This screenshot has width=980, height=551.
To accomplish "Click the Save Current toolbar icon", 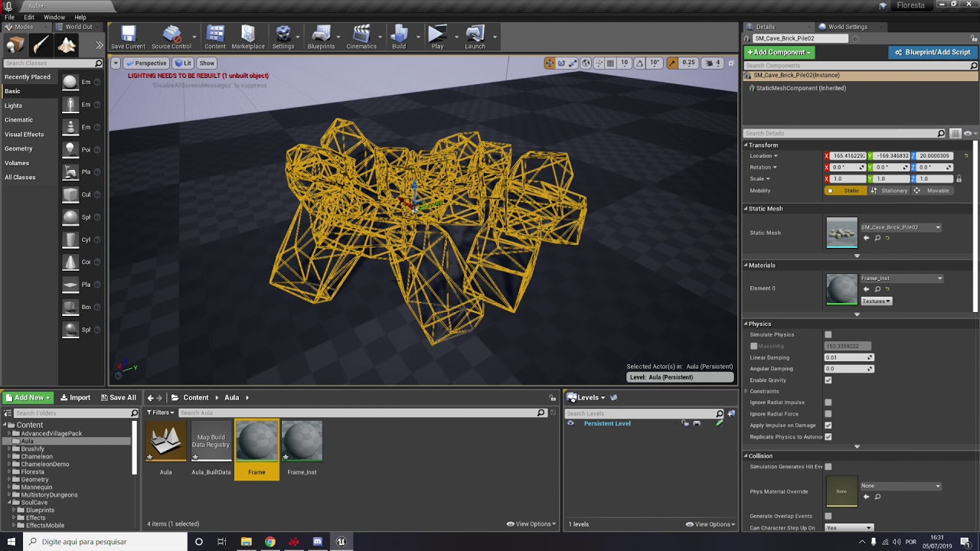I will pyautogui.click(x=128, y=37).
